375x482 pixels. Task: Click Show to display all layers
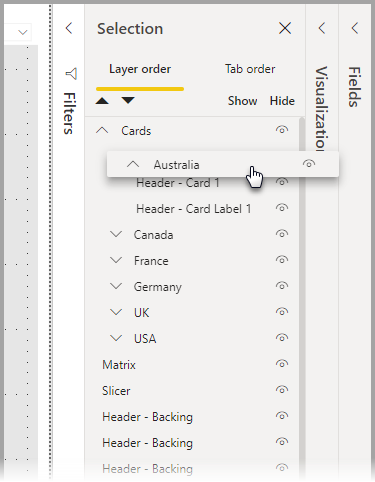pyautogui.click(x=242, y=101)
